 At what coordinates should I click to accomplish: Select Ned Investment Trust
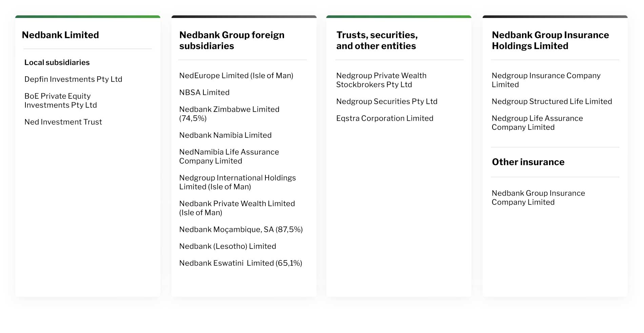point(63,122)
